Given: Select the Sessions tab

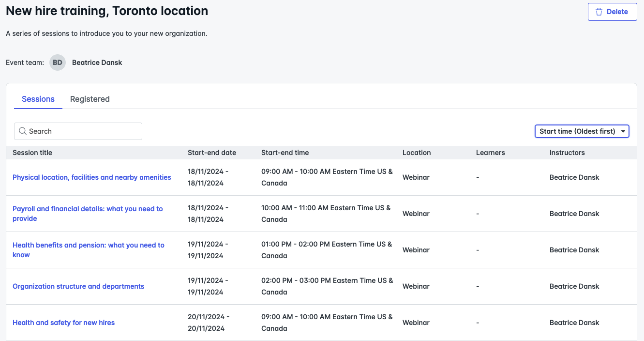Looking at the screenshot, I should click(38, 99).
